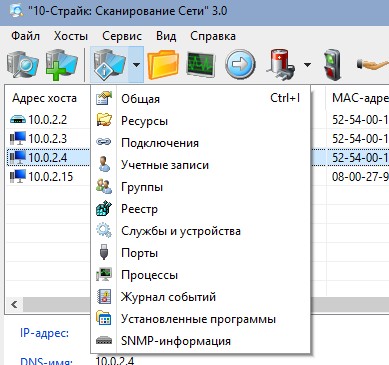Expand the host information dropdown arrow
Viewport: 389px width, 365px height.
[136, 65]
